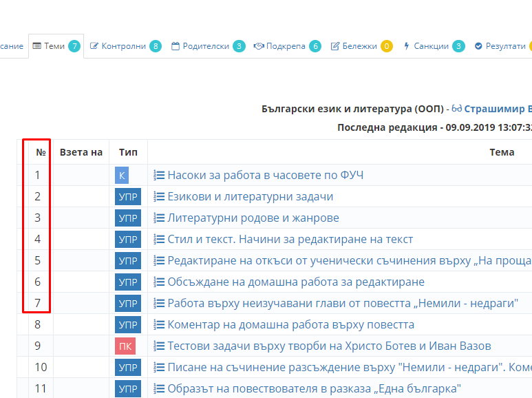Image resolution: width=532 pixels, height=398 pixels.
Task: Click the Родителски count badge 3
Action: pyautogui.click(x=240, y=46)
